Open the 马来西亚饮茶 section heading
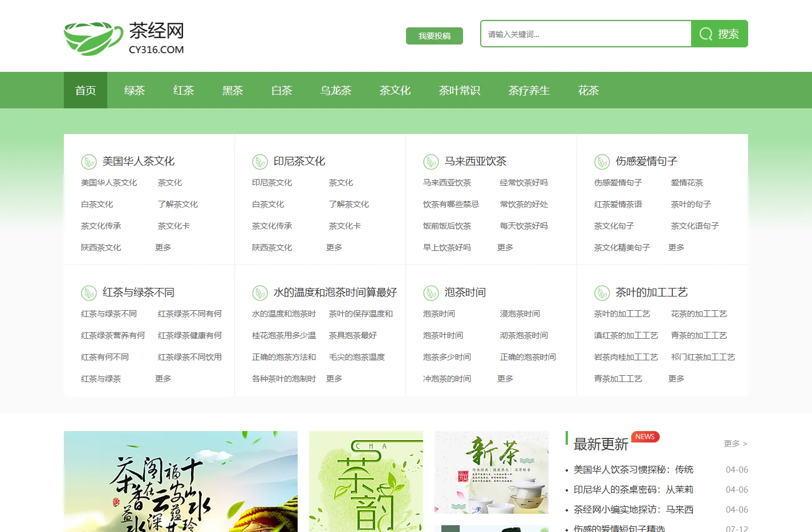This screenshot has height=532, width=812. 476,161
